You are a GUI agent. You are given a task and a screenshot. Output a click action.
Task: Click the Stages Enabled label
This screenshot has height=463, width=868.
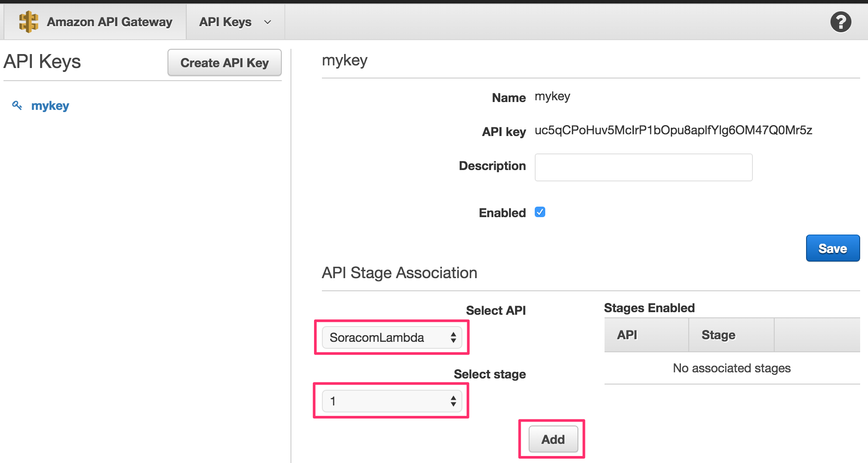(649, 308)
